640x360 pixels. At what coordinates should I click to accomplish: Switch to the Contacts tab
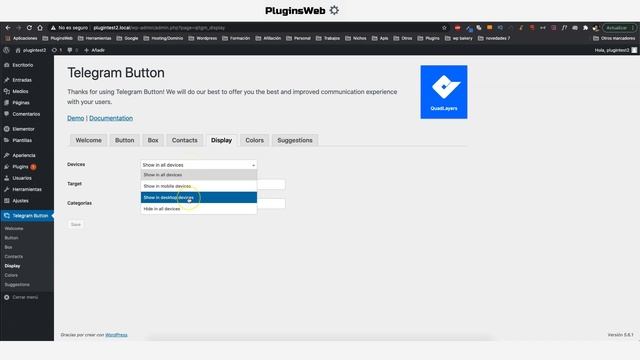184,140
